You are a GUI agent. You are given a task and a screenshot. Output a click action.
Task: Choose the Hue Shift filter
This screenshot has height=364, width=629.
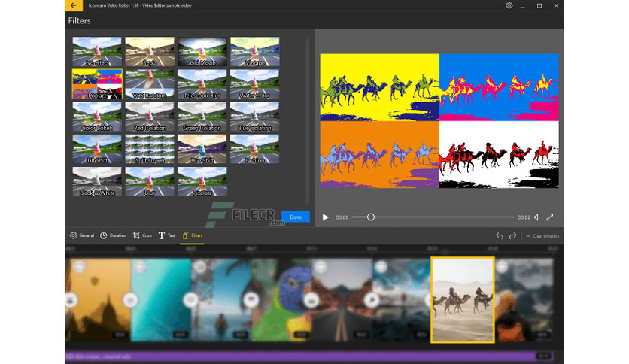click(x=202, y=149)
